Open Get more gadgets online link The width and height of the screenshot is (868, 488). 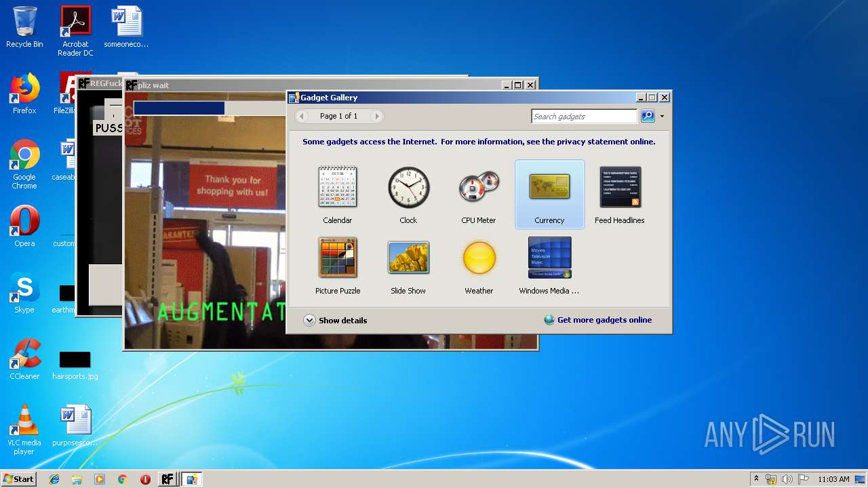tap(598, 320)
